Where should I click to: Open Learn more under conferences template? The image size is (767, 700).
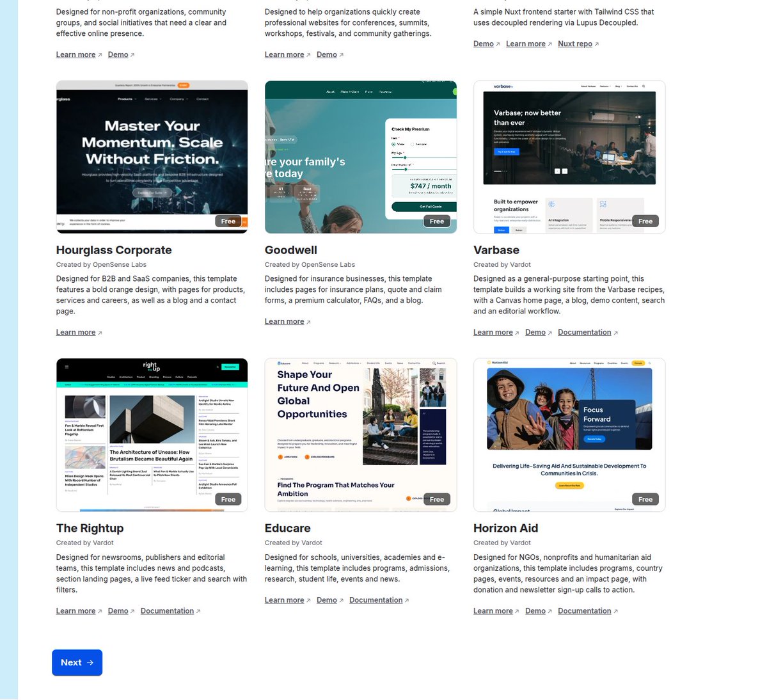(x=284, y=55)
